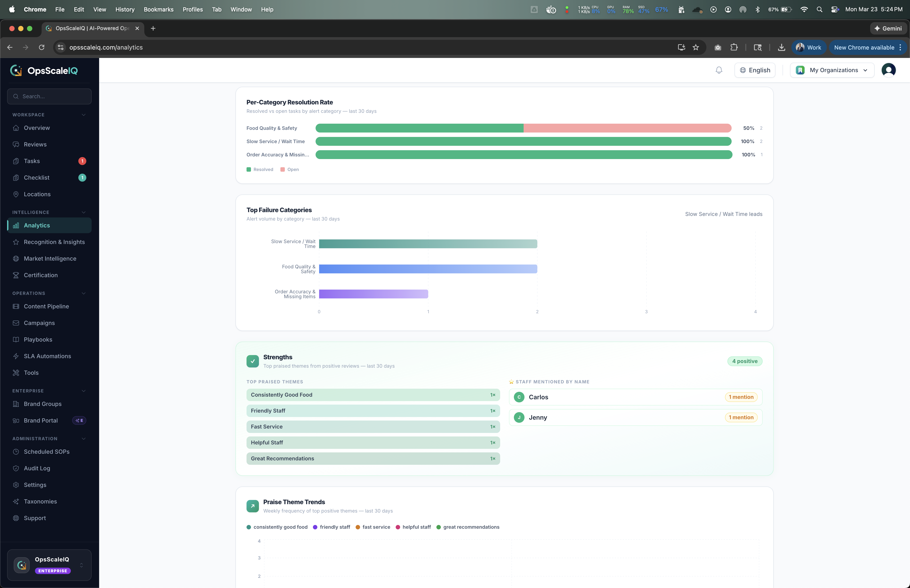Open the Market Intelligence globe icon
This screenshot has width=910, height=588.
(x=16, y=258)
